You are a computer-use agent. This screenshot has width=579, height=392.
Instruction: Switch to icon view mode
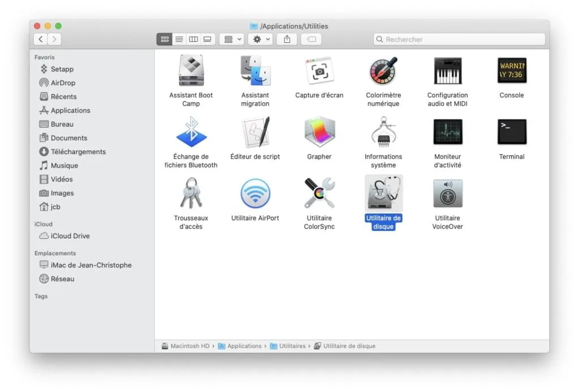coord(165,39)
